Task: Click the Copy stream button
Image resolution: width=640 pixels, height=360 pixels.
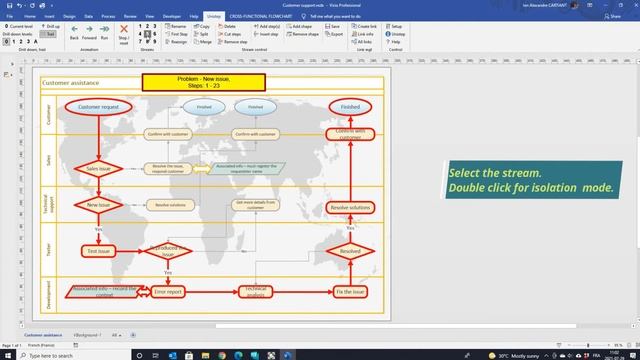Action: tap(202, 26)
